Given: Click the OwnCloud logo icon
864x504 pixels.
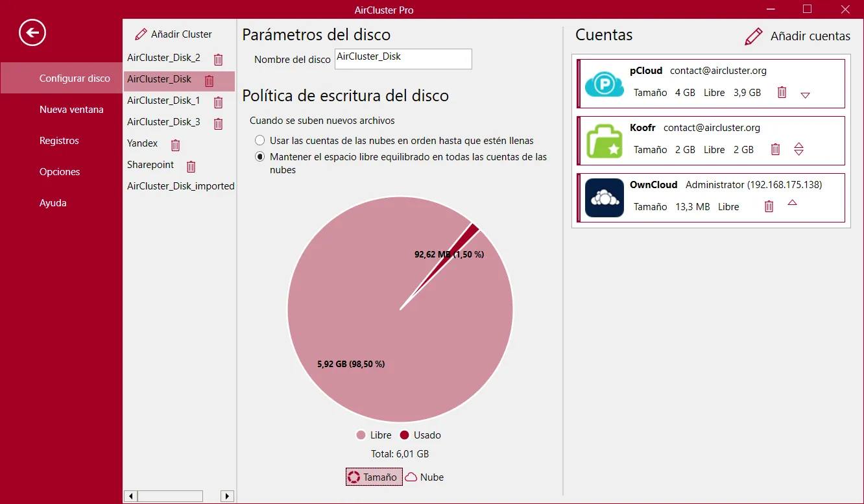Looking at the screenshot, I should 605,198.
